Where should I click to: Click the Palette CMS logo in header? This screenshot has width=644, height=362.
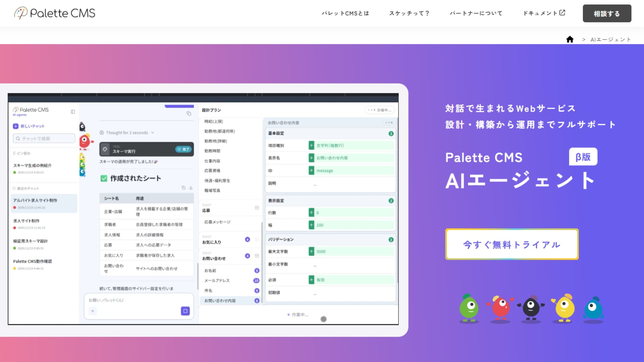point(55,13)
